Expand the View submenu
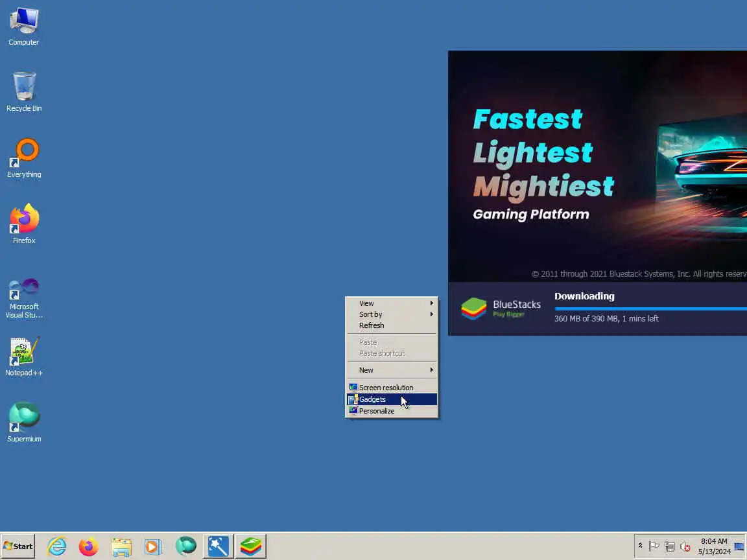Image resolution: width=747 pixels, height=560 pixels. pos(392,303)
